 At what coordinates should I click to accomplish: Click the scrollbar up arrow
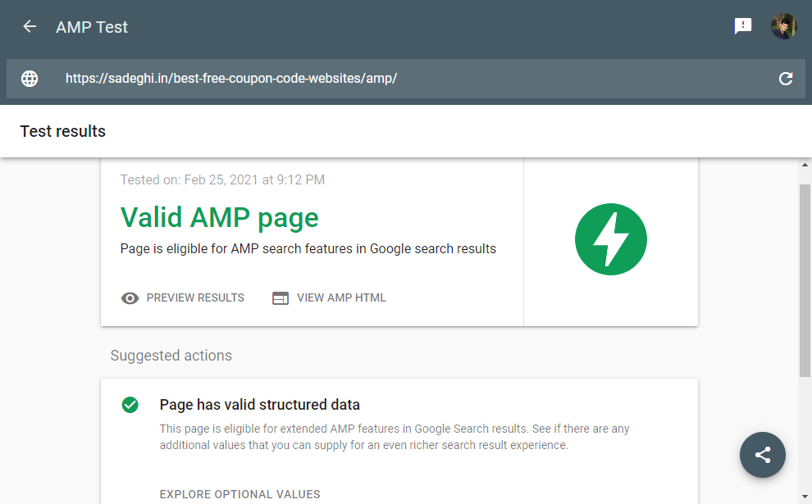(805, 165)
